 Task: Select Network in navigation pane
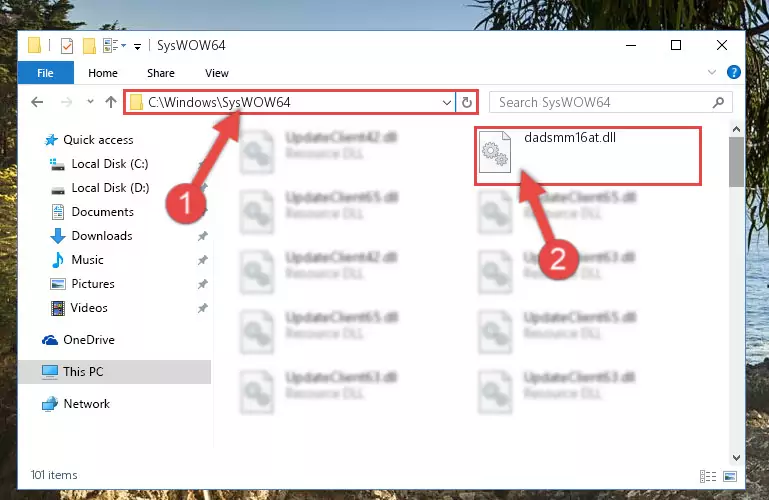click(x=86, y=404)
